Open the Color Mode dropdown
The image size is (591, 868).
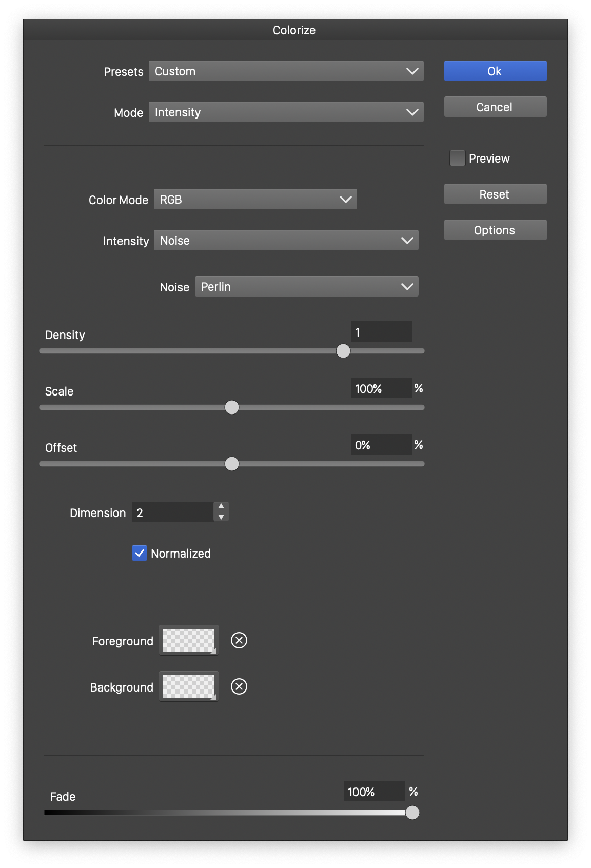(255, 200)
